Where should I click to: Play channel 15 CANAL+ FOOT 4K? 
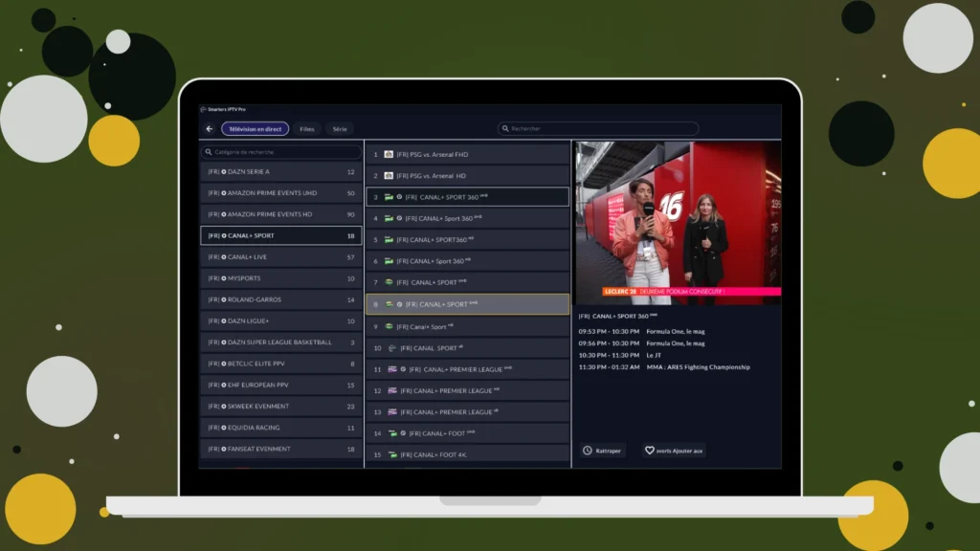(467, 454)
